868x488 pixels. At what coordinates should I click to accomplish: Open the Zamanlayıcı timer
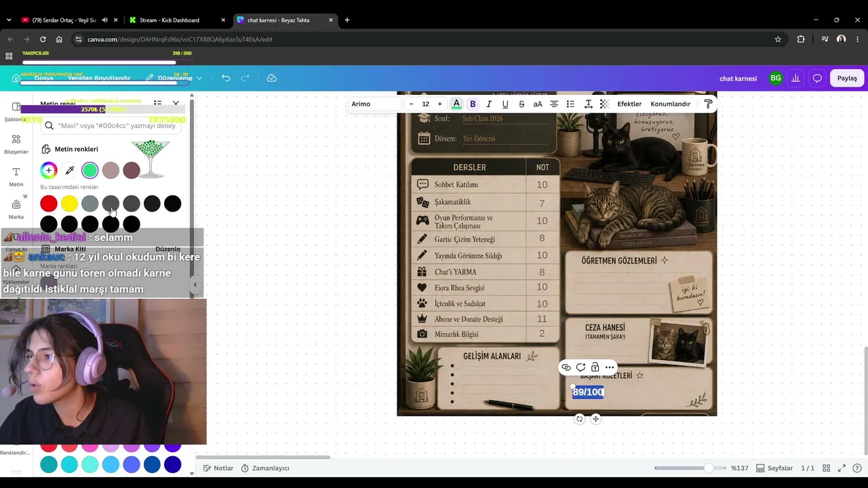265,468
